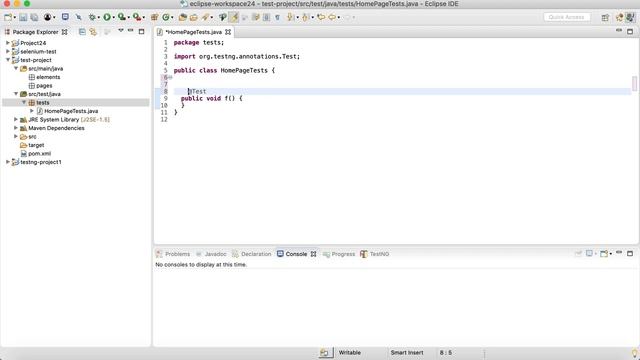Expand the selenium-test project node

coord(8,51)
